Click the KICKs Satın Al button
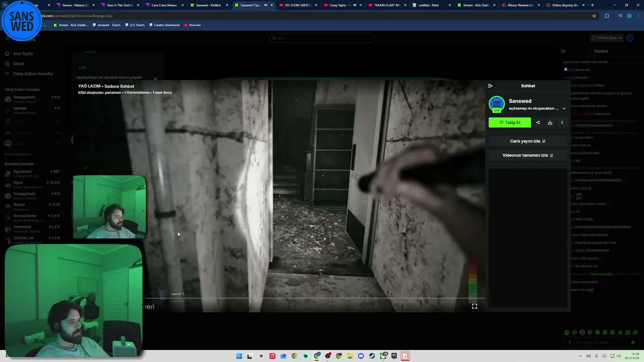The width and height of the screenshot is (644, 362). pyautogui.click(x=607, y=38)
